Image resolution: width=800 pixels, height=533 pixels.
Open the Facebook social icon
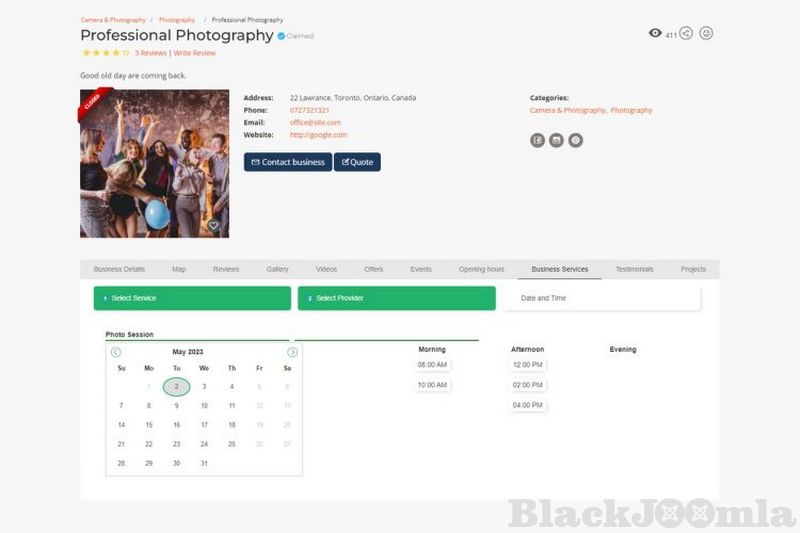[537, 140]
